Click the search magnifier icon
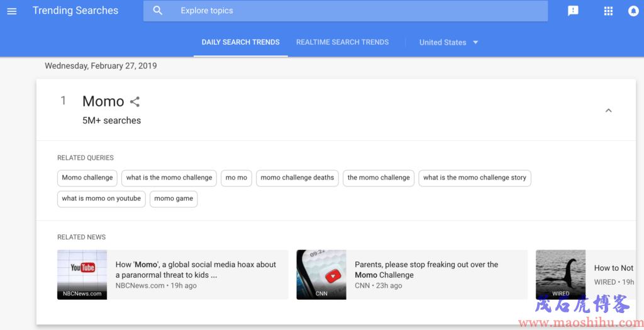Image resolution: width=644 pixels, height=330 pixels. click(x=158, y=11)
